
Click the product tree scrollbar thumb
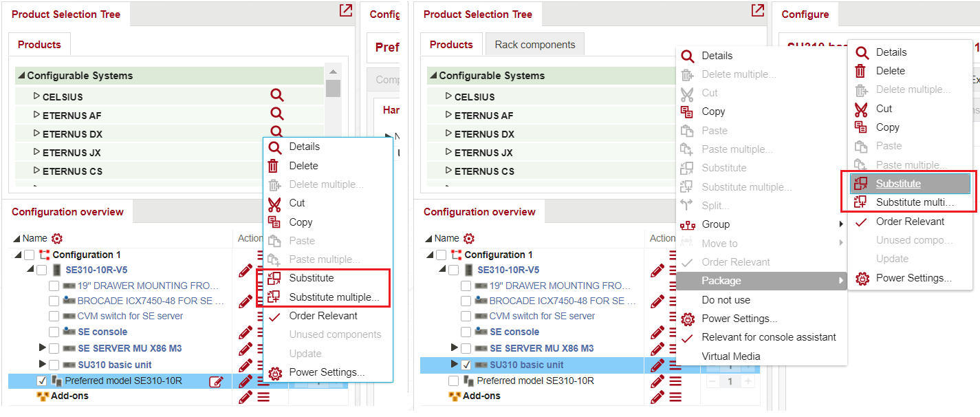tap(333, 88)
